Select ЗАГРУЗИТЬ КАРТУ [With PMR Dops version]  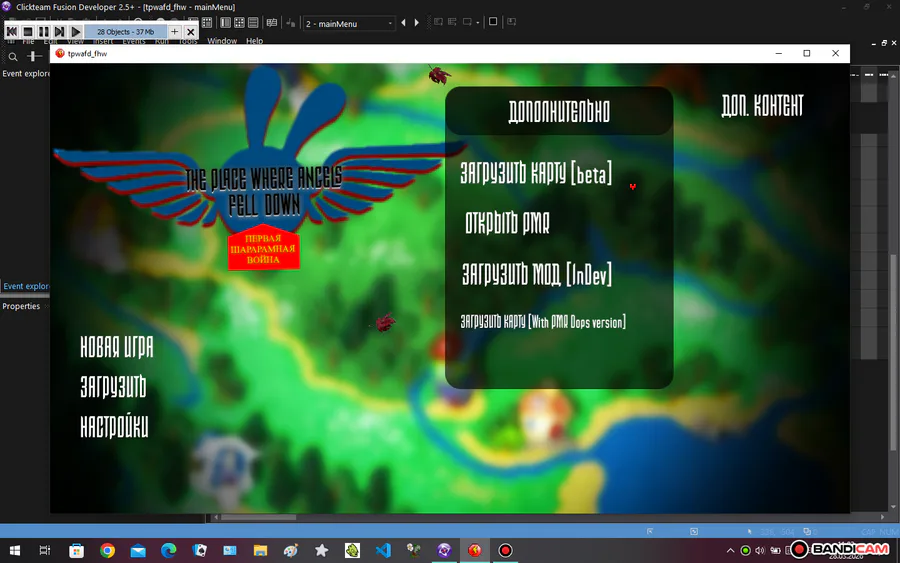(x=543, y=321)
